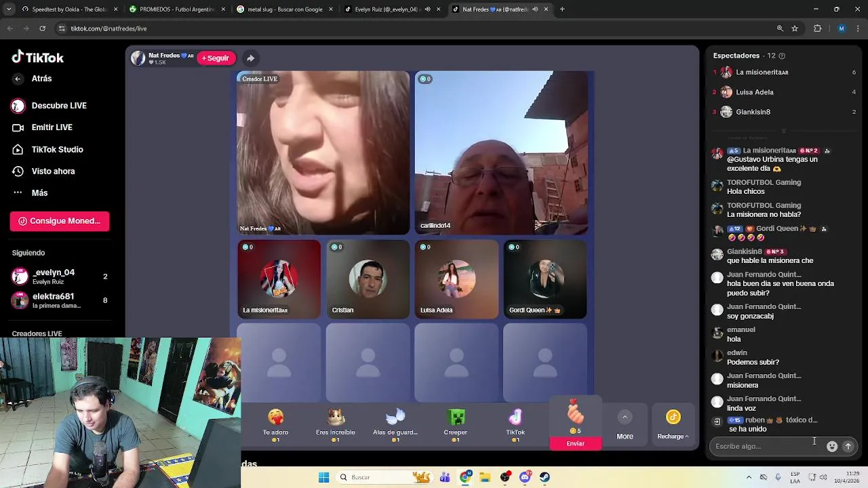868x488 pixels.
Task: Open the Nat Fredes profile avatar
Action: coord(138,58)
